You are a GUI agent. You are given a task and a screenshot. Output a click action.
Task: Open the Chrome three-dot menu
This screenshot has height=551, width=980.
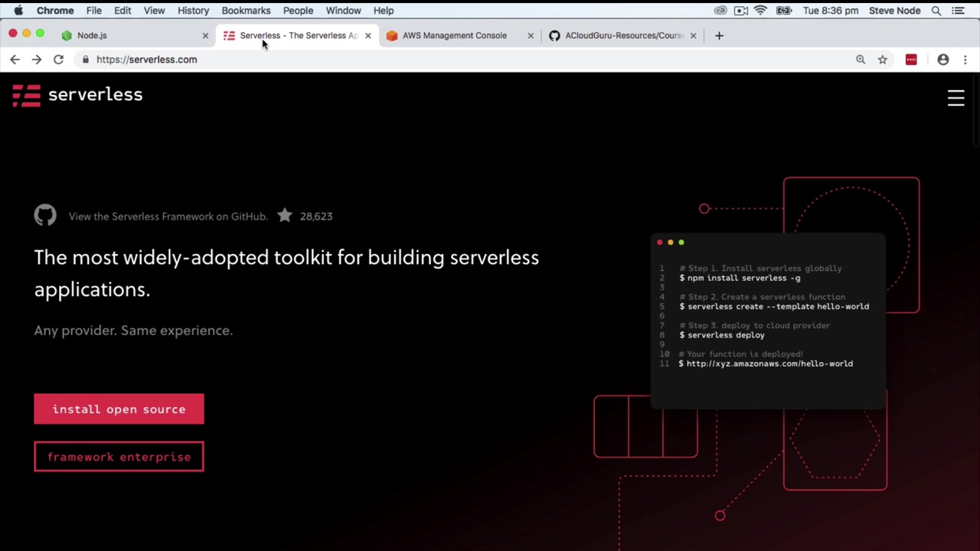965,60
